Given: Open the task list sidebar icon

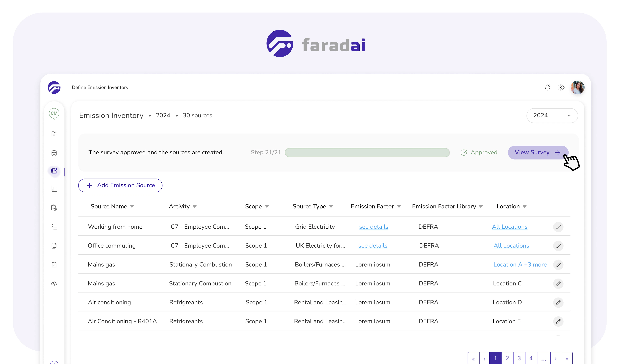Looking at the screenshot, I should (x=54, y=227).
